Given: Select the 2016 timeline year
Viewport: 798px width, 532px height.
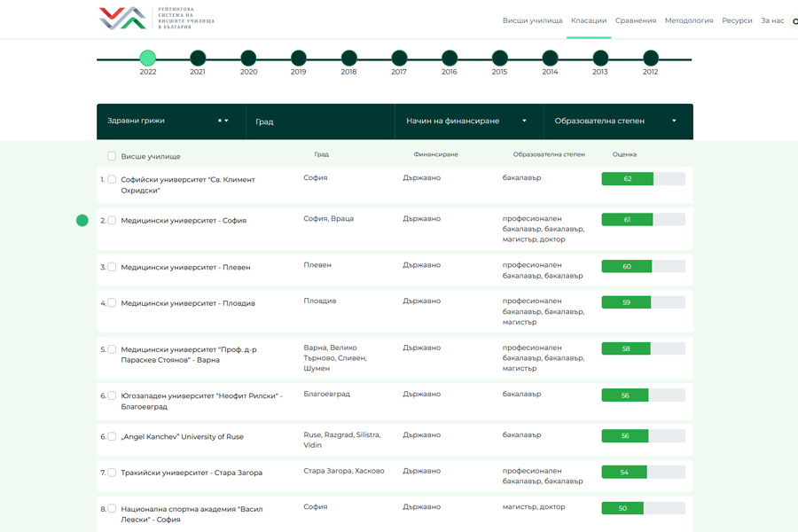Looking at the screenshot, I should click(450, 58).
